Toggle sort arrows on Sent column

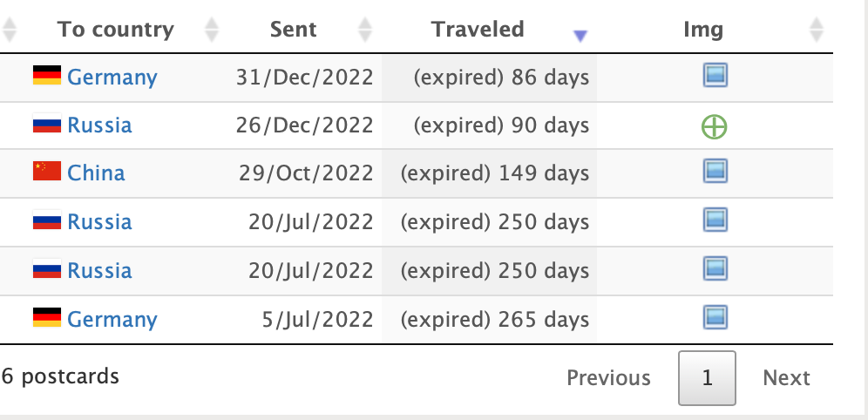[365, 30]
